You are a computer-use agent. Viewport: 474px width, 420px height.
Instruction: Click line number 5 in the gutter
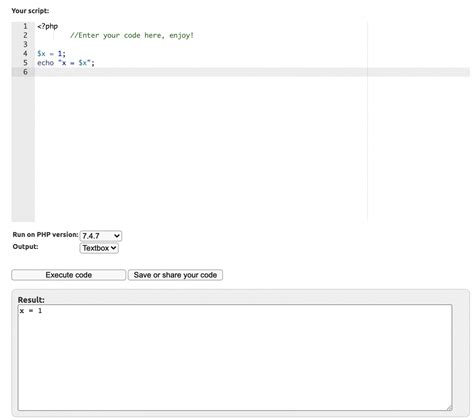click(25, 63)
